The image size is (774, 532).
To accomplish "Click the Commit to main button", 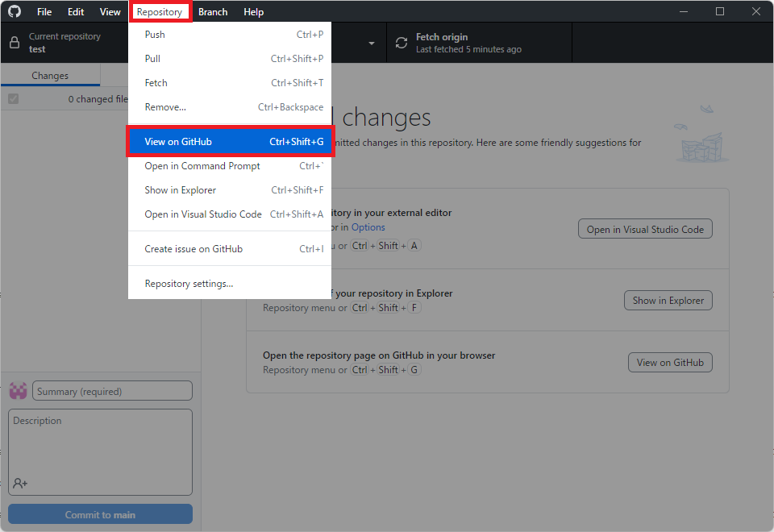I will tap(100, 514).
